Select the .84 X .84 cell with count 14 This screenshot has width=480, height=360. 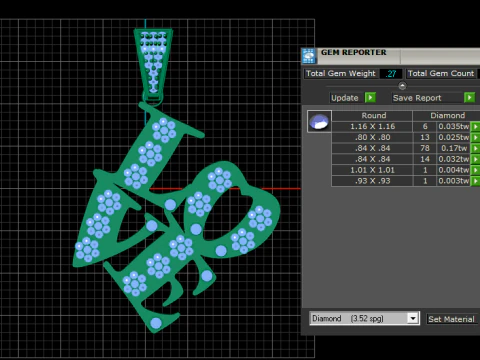372,159
